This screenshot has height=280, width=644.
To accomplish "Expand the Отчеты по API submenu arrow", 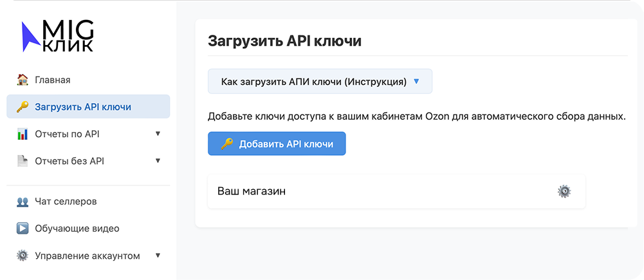I will 158,134.
